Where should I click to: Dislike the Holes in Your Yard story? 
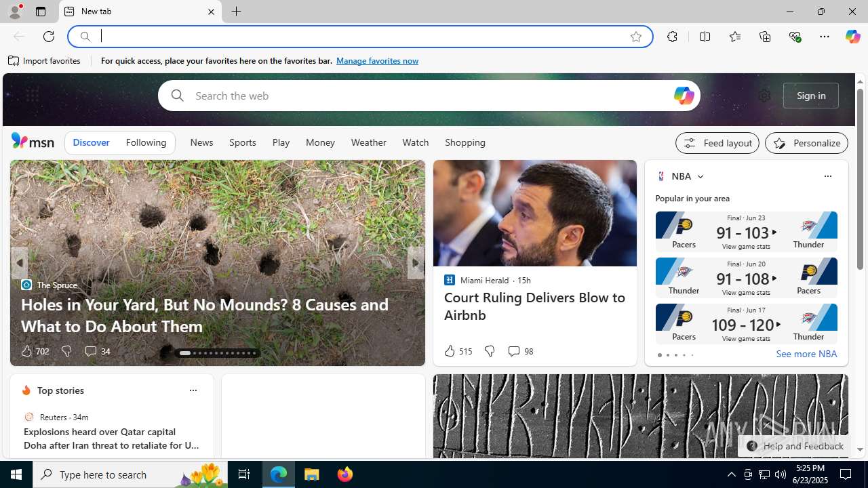[x=66, y=351]
